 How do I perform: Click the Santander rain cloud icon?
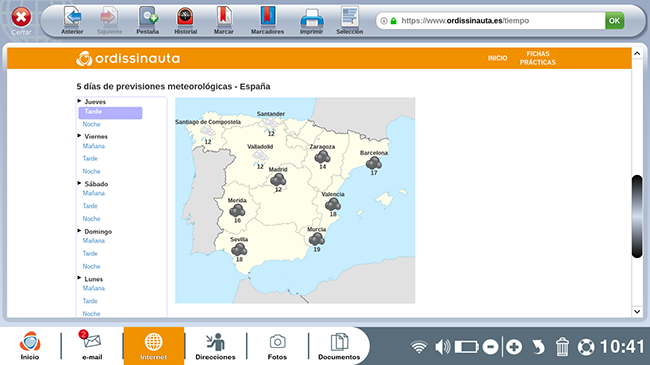270,124
